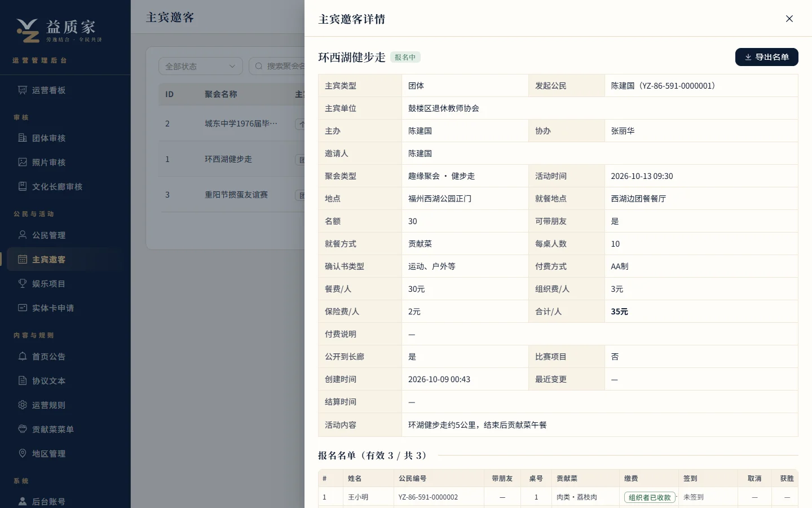Click the 城东中学1976届毕… row name
The width and height of the screenshot is (812, 508).
pos(241,123)
